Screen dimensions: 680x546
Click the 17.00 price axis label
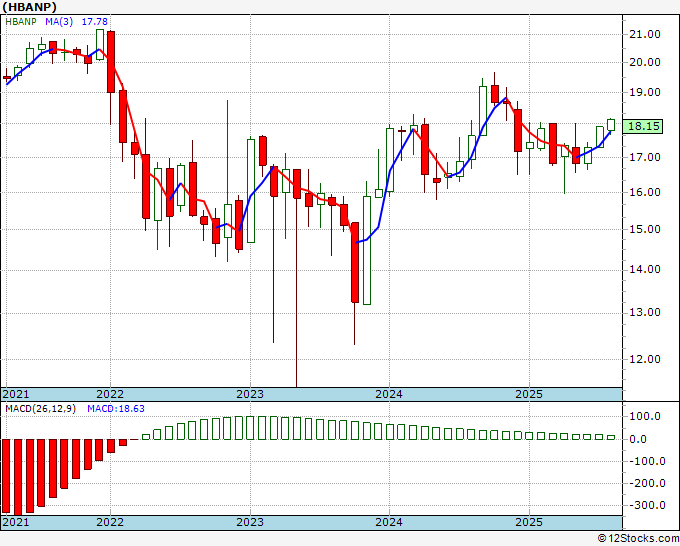point(644,157)
